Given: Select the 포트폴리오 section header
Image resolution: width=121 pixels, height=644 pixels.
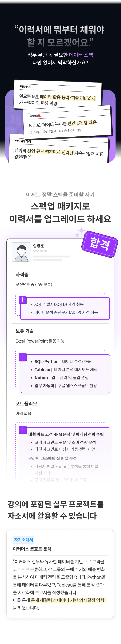Looking at the screenshot, I should (26, 404).
